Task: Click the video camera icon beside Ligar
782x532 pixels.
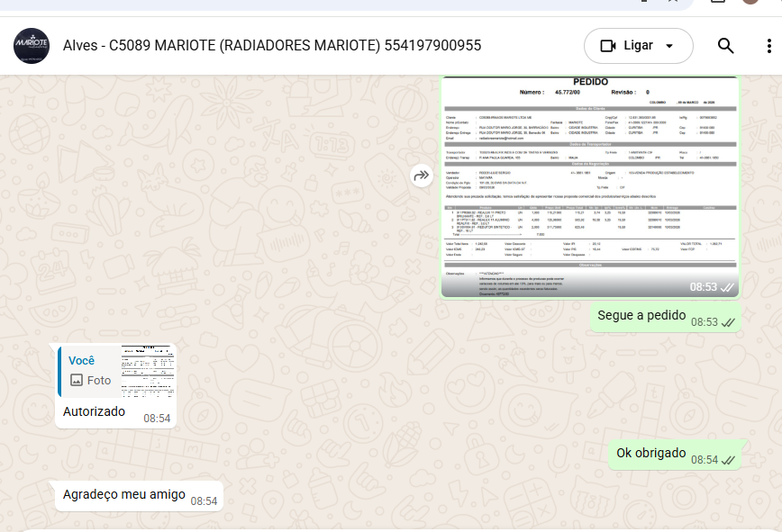Action: 607,46
